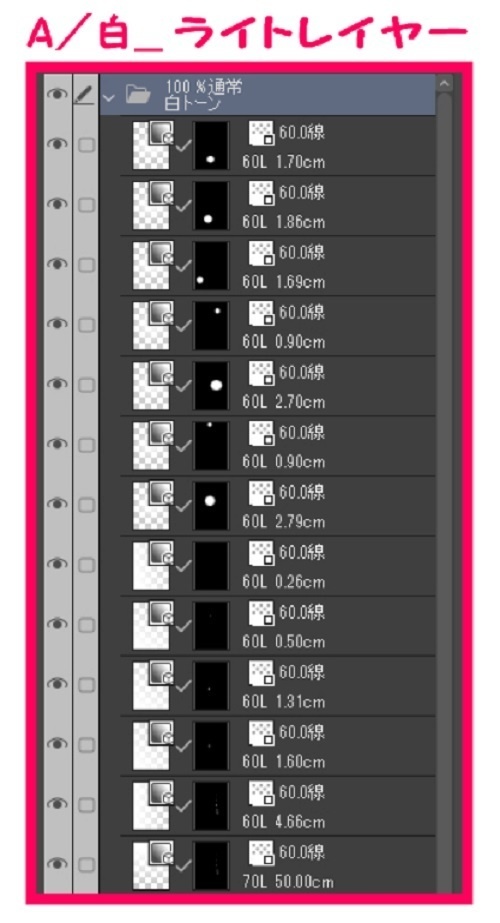The width and height of the screenshot is (500, 923).
Task: Select gradient layer icon of 60L 1.70cm
Action: click(153, 145)
